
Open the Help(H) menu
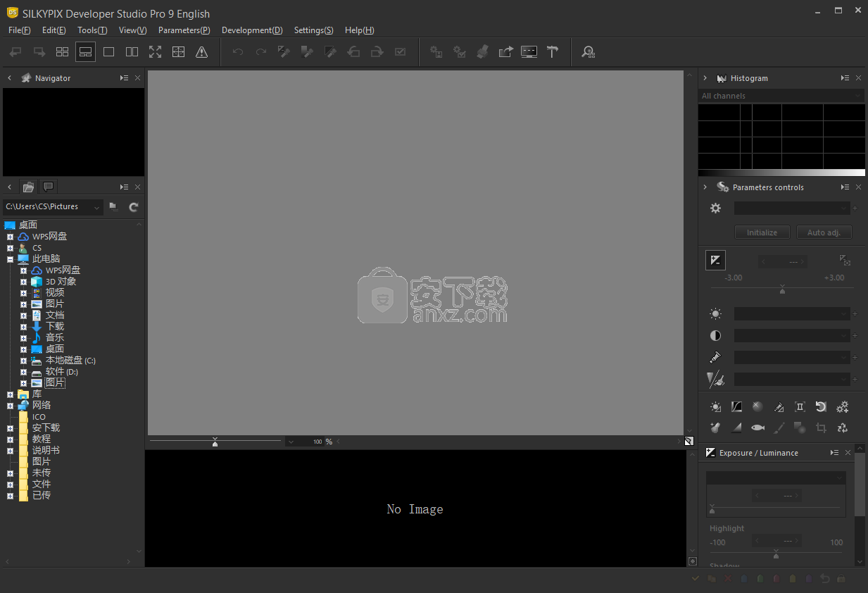tap(360, 30)
